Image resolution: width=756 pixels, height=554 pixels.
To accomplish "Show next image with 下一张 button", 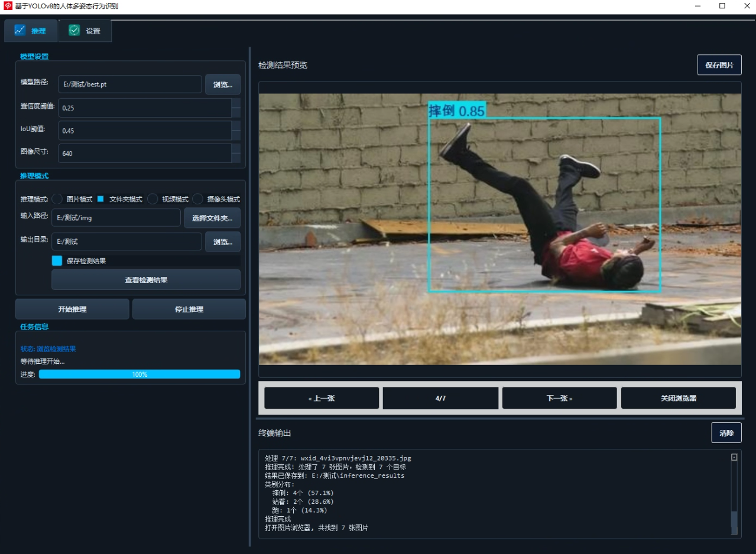I will (559, 398).
